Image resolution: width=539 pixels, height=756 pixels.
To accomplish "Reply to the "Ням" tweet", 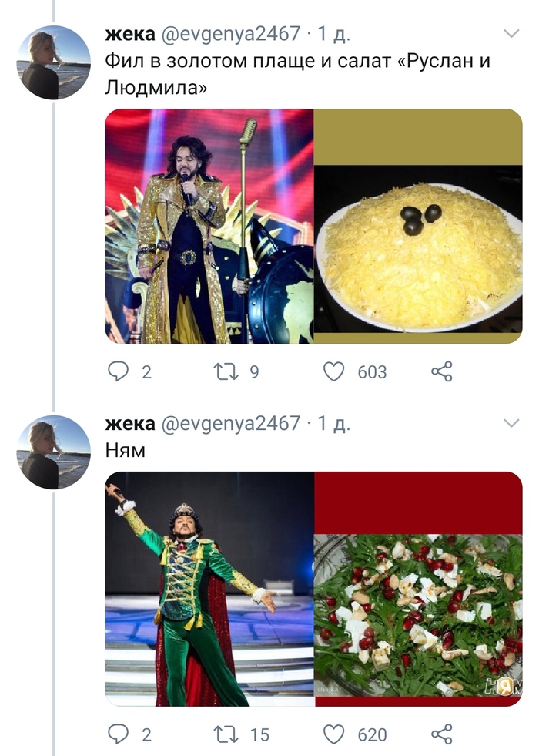I will click(x=117, y=734).
